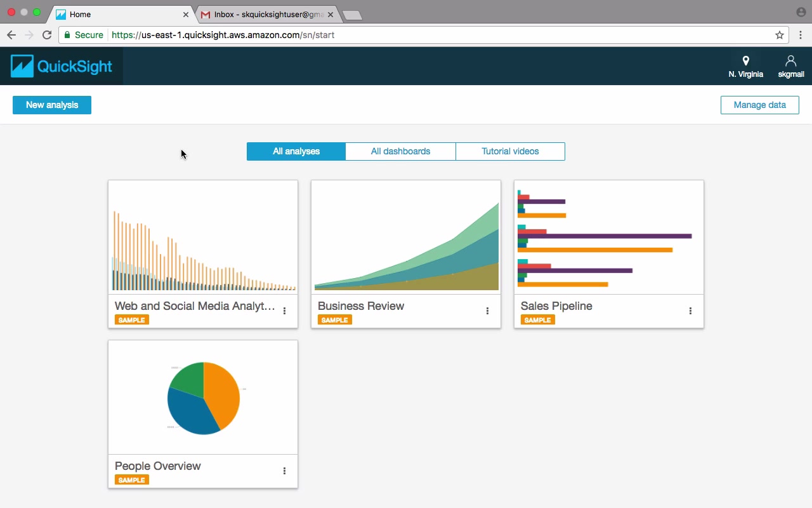Select the Home browser tab
This screenshot has height=508, width=812.
point(121,14)
